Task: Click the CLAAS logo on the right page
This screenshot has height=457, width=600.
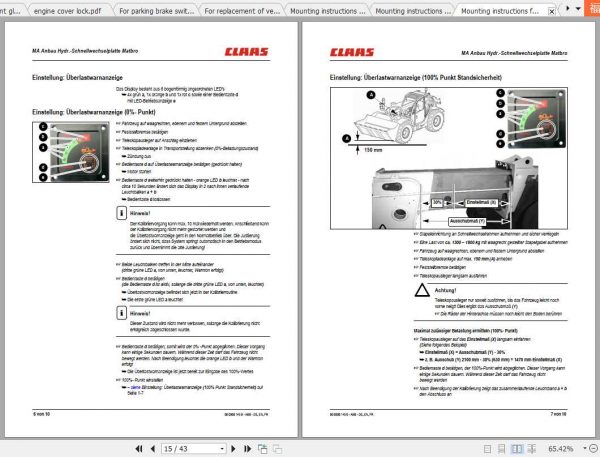Action: coord(352,52)
